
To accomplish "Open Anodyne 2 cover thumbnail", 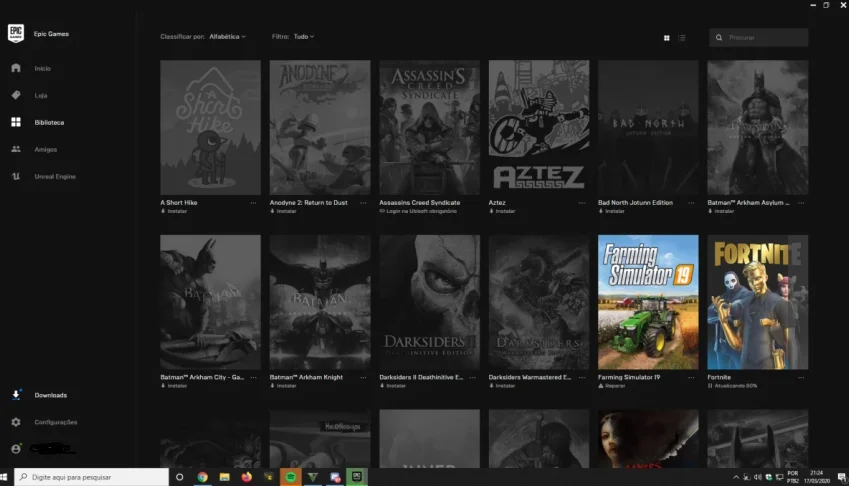I will pos(320,127).
